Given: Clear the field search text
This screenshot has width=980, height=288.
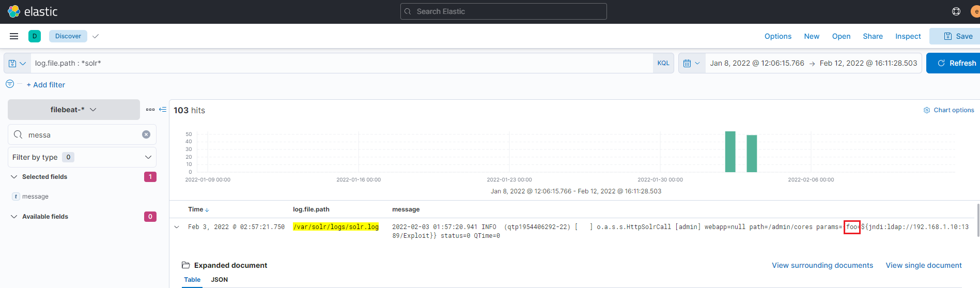Looking at the screenshot, I should coord(146,134).
